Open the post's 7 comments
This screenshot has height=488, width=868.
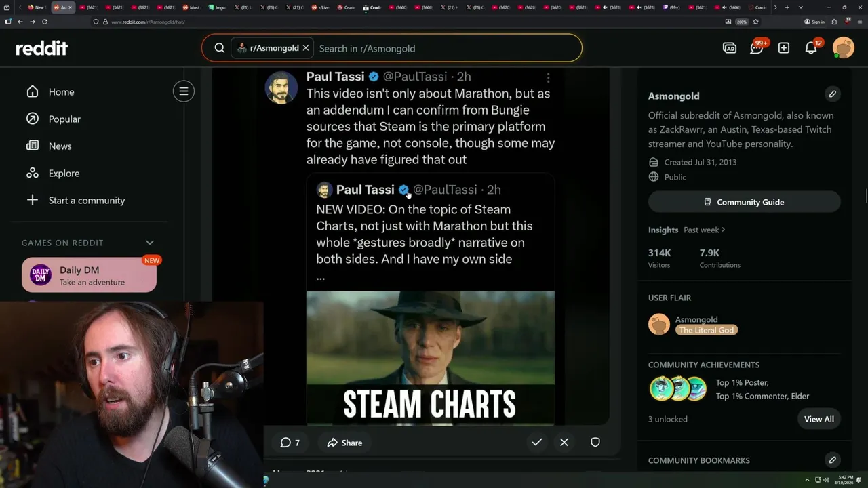[290, 443]
